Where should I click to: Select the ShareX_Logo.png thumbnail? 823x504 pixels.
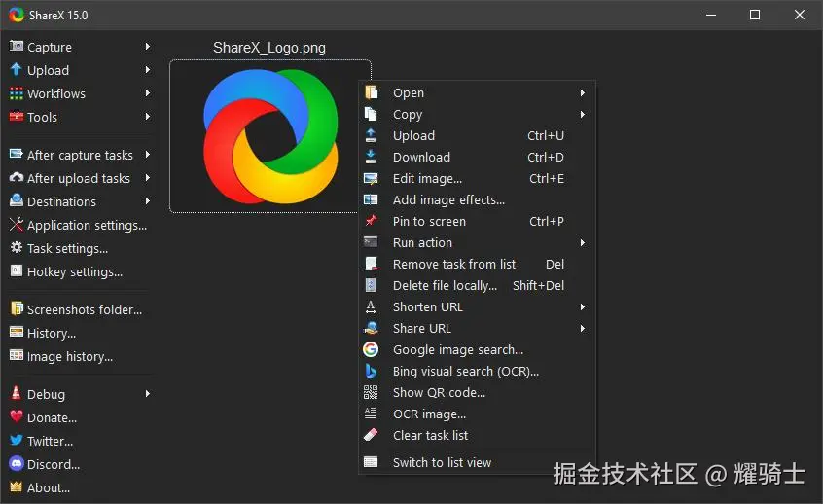coord(269,136)
